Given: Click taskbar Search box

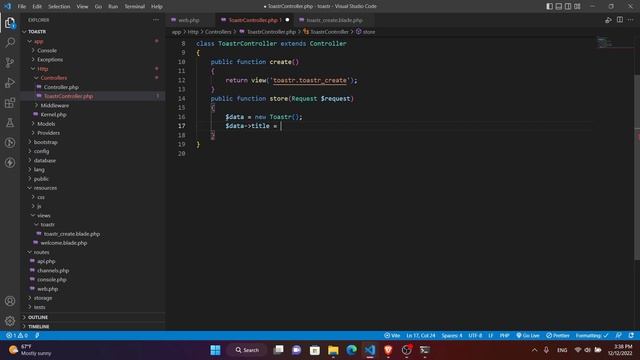Looking at the screenshot, I should coord(247,350).
